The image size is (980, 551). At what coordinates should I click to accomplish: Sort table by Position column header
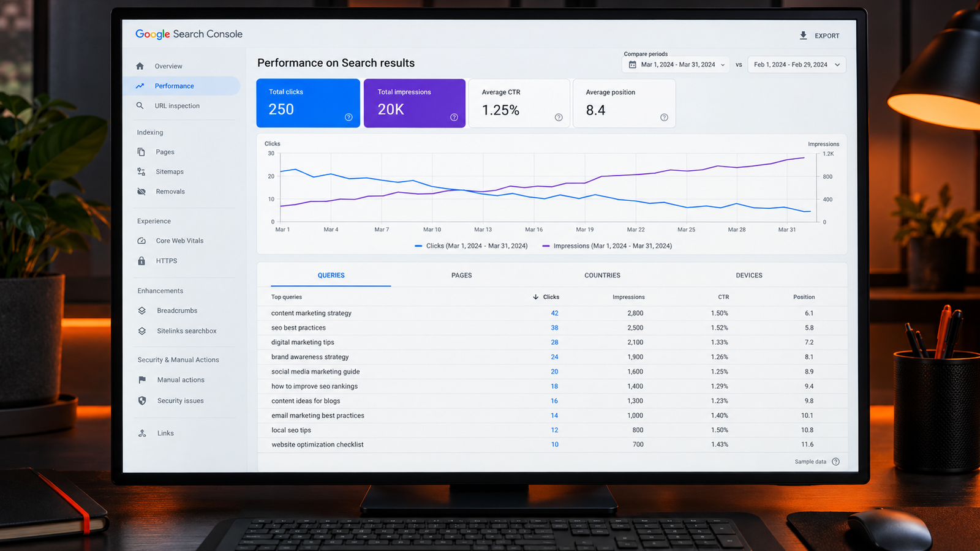[x=804, y=297]
